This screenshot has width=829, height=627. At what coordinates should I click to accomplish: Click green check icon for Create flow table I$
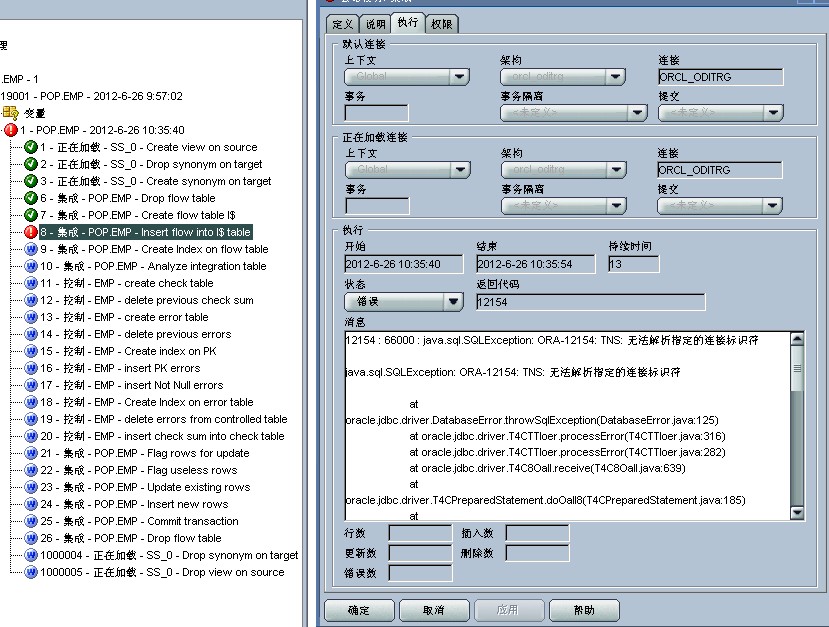[31, 215]
